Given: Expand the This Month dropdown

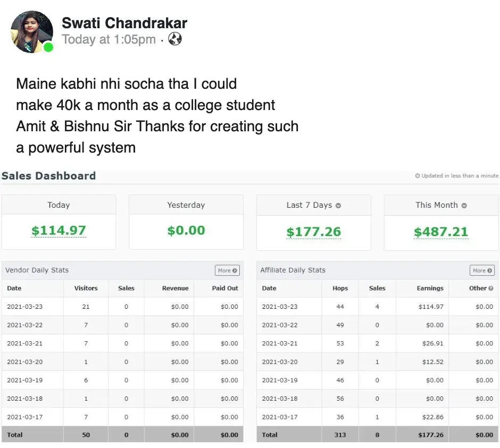Looking at the screenshot, I should [x=464, y=206].
